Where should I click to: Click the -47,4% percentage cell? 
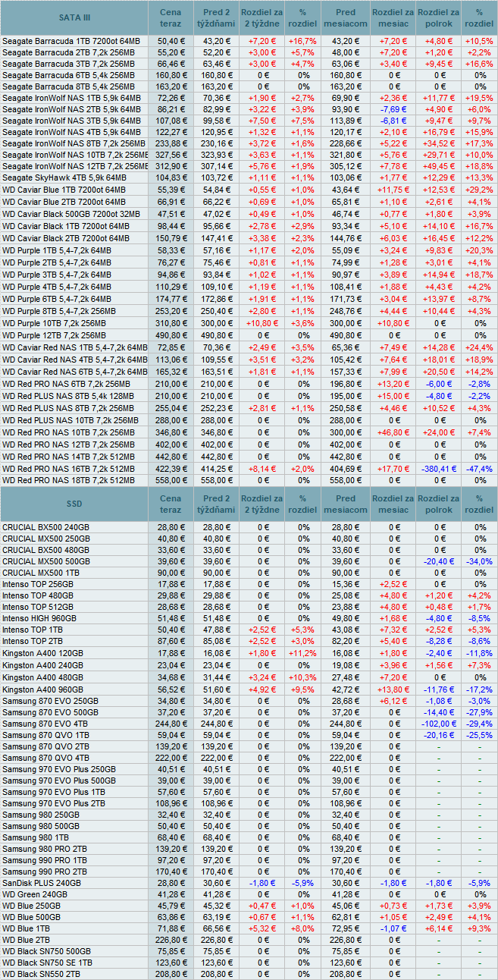coord(479,469)
